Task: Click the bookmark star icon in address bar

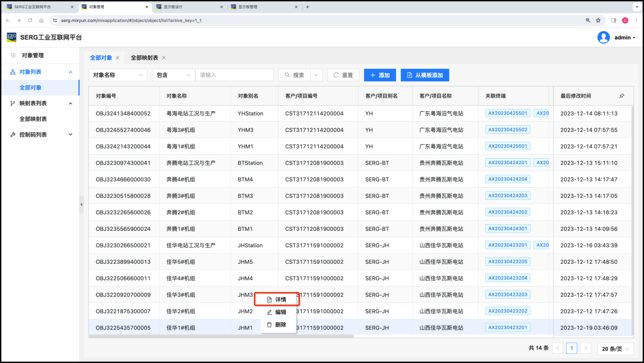Action: [598, 20]
